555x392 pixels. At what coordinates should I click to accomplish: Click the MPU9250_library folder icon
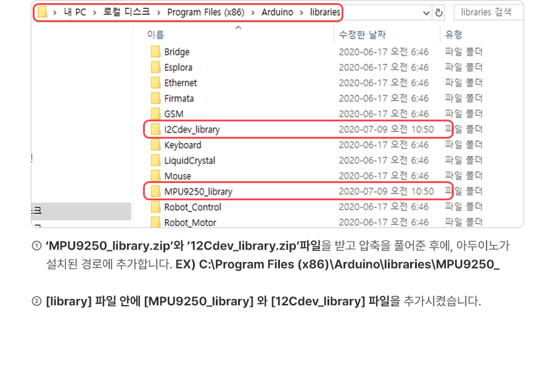coord(155,192)
